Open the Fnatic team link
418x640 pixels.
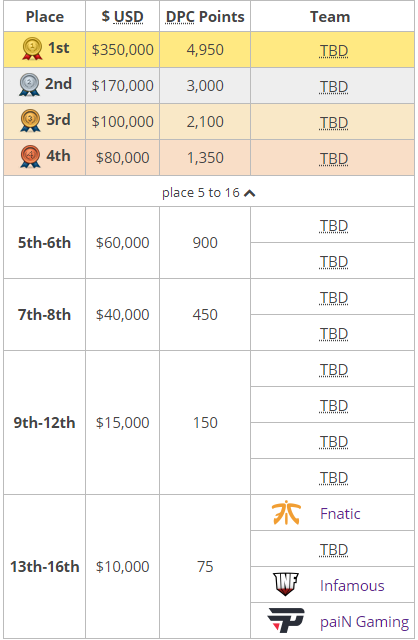point(340,513)
